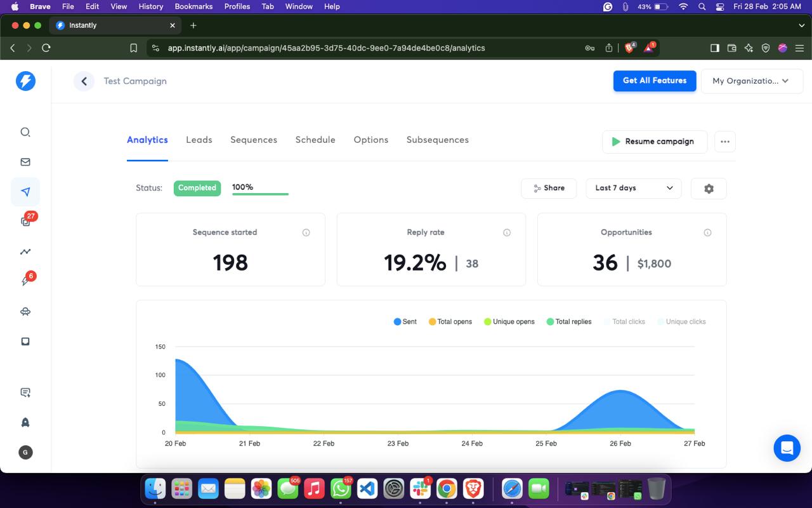Switch to the Sequences tab
This screenshot has width=812, height=508.
254,140
